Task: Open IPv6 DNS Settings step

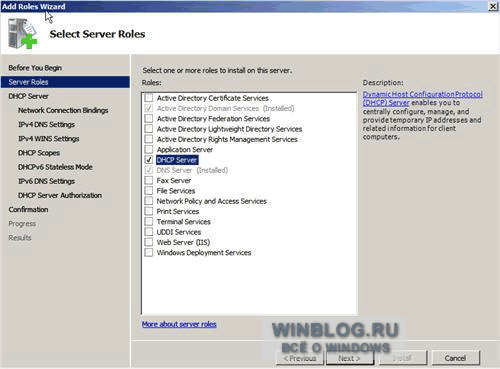Action: click(x=46, y=181)
